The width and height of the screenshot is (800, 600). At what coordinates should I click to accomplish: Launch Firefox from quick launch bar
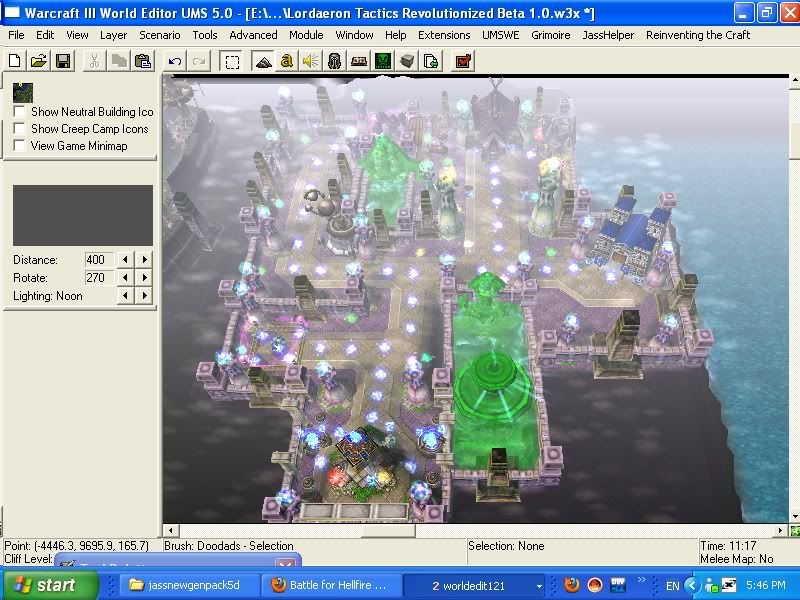pyautogui.click(x=571, y=585)
